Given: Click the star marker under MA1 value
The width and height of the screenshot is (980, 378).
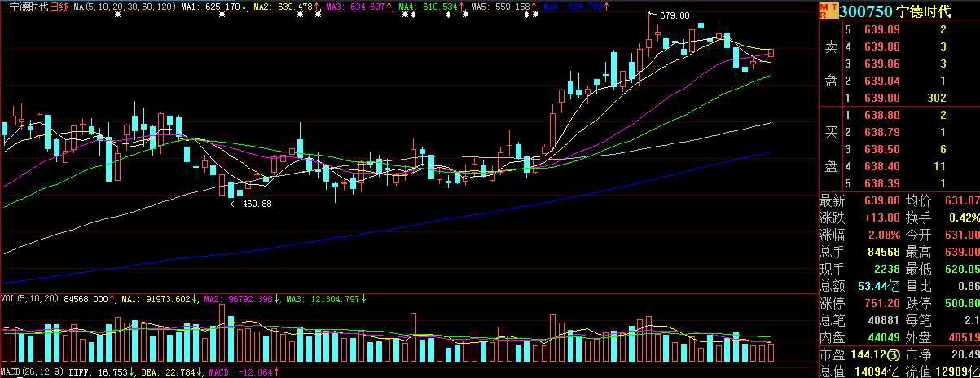Looking at the screenshot, I should click(x=222, y=17).
